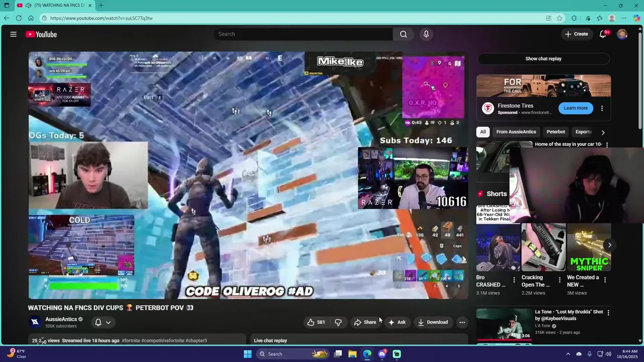Image resolution: width=644 pixels, height=362 pixels.
Task: Open YouTube notifications bell
Action: 603,34
